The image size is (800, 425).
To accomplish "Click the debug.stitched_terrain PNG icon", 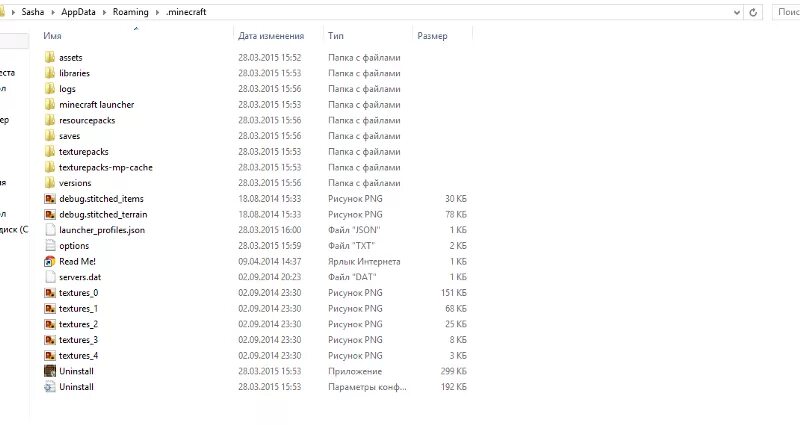I will 49,214.
